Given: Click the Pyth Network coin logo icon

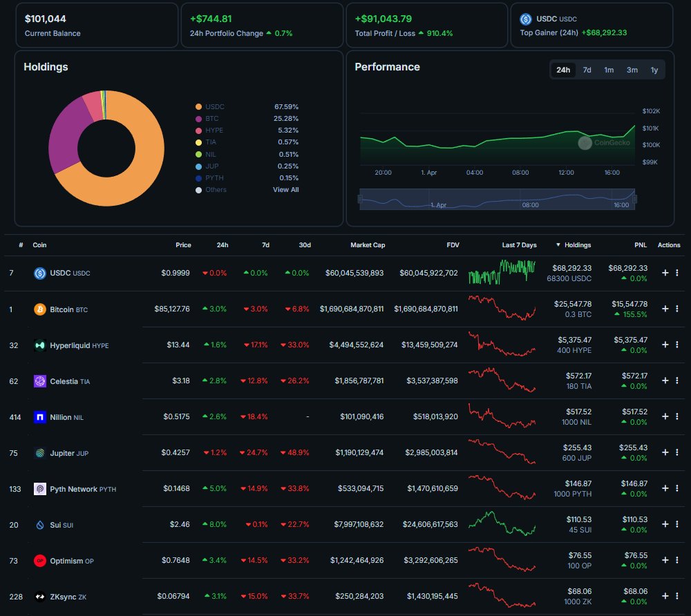Looking at the screenshot, I should (x=39, y=489).
